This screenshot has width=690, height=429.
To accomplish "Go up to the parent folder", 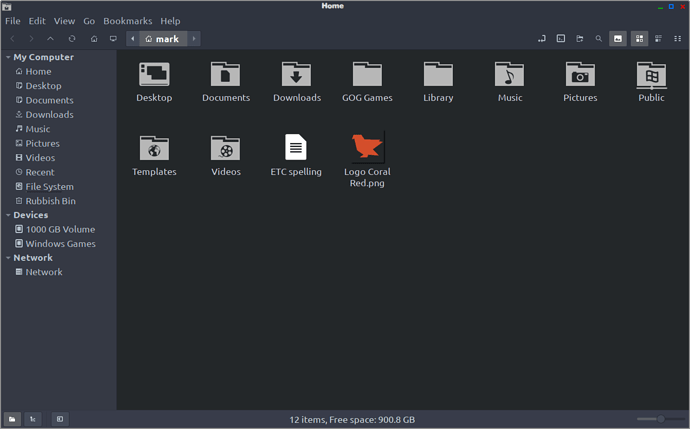I will tap(51, 39).
